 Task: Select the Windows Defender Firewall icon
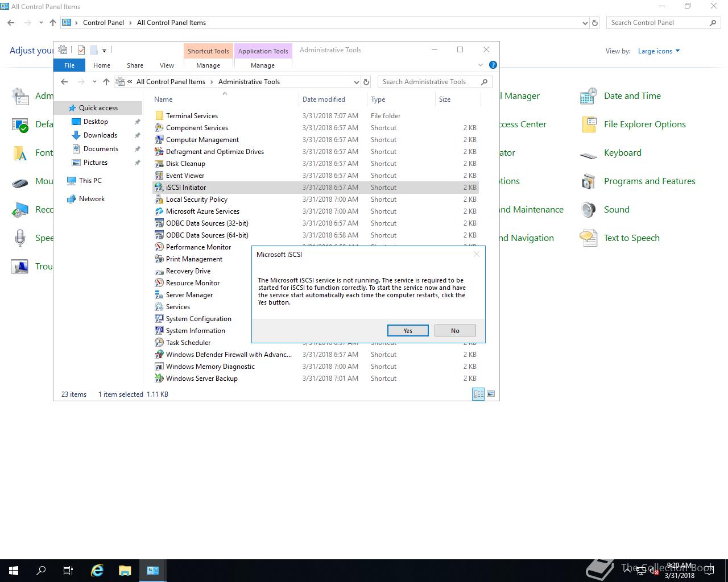click(159, 355)
